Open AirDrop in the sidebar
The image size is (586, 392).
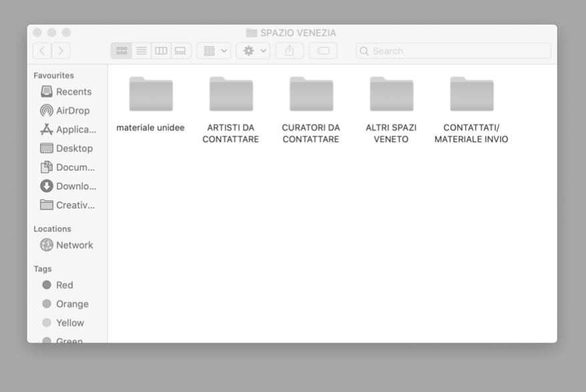click(65, 111)
